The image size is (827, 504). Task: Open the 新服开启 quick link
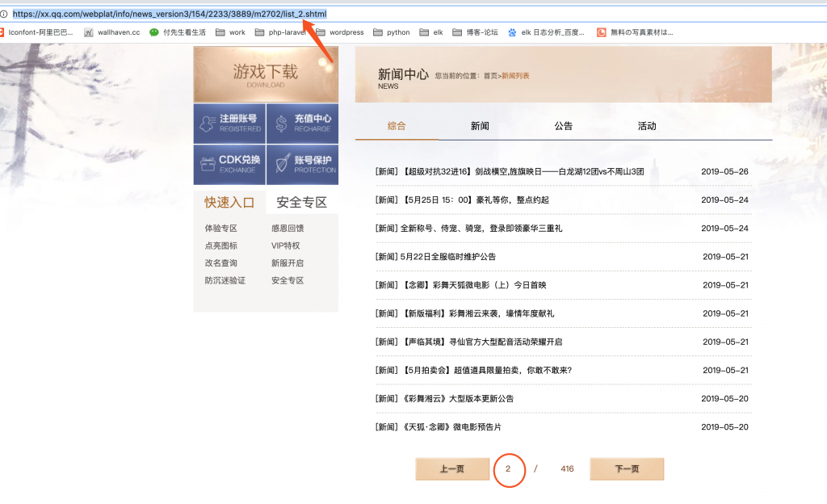point(288,263)
